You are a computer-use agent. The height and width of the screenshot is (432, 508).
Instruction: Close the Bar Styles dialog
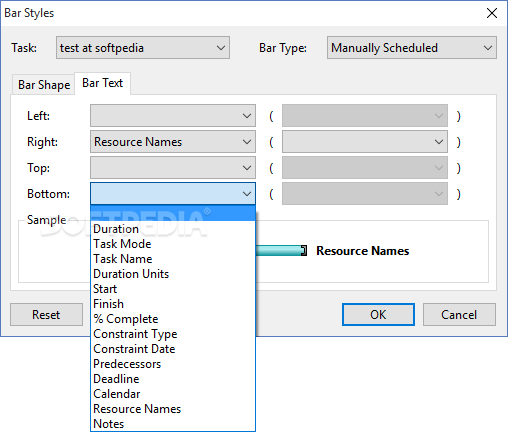[x=492, y=13]
